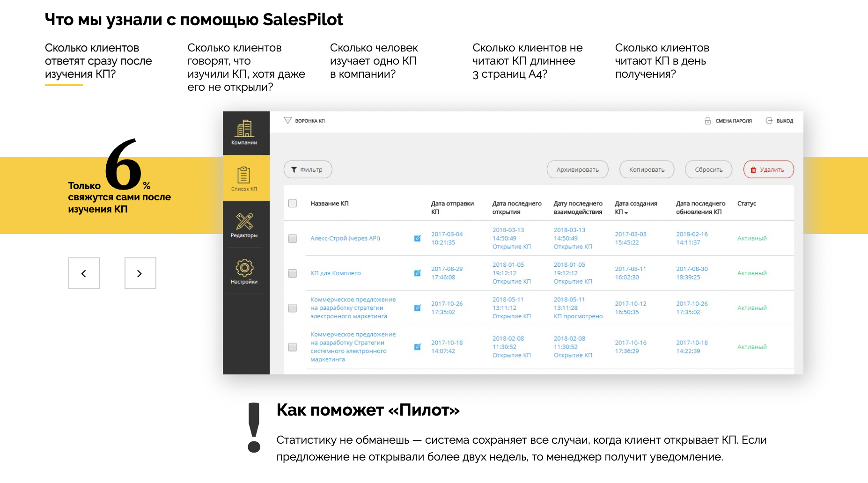Click Дата последнего обновления КП header
This screenshot has width=868, height=483.
click(x=700, y=207)
